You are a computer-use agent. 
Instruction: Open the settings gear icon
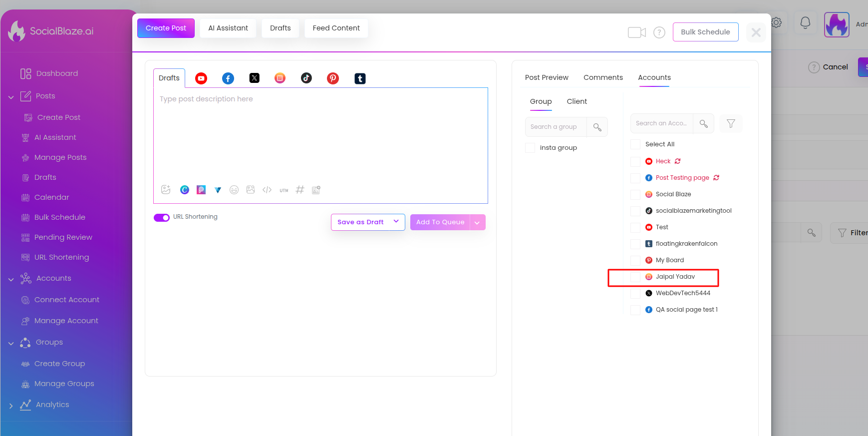pos(777,22)
